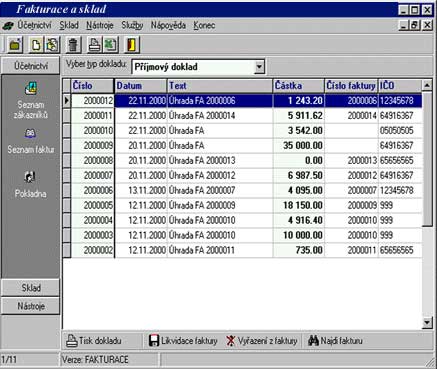Click the amount 18 150.00 cell
Viewport: 437px width, 369px height.
click(299, 205)
